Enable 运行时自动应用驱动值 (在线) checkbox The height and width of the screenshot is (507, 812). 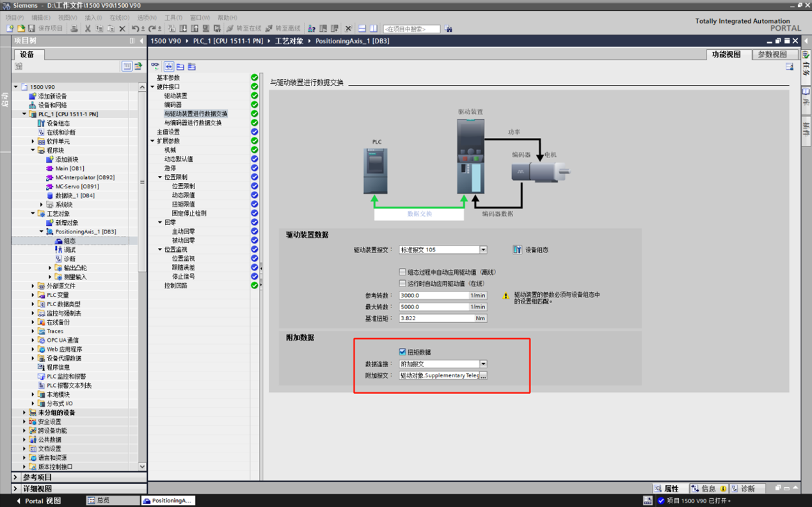pyautogui.click(x=402, y=283)
